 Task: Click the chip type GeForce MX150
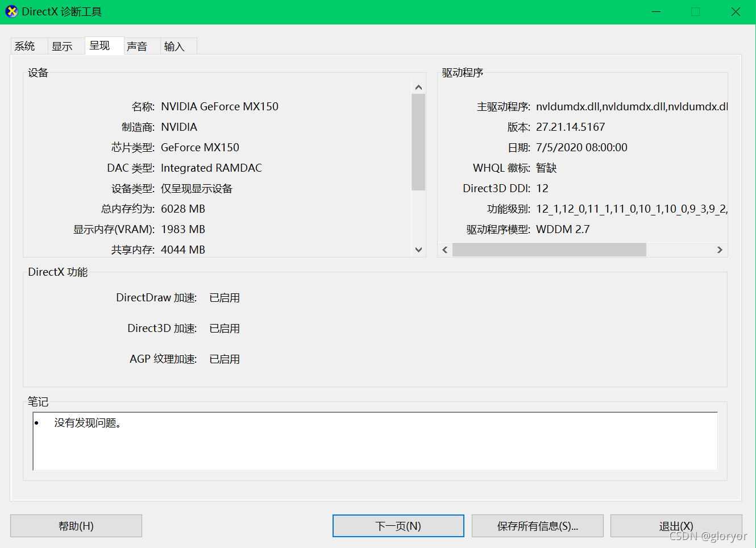200,147
